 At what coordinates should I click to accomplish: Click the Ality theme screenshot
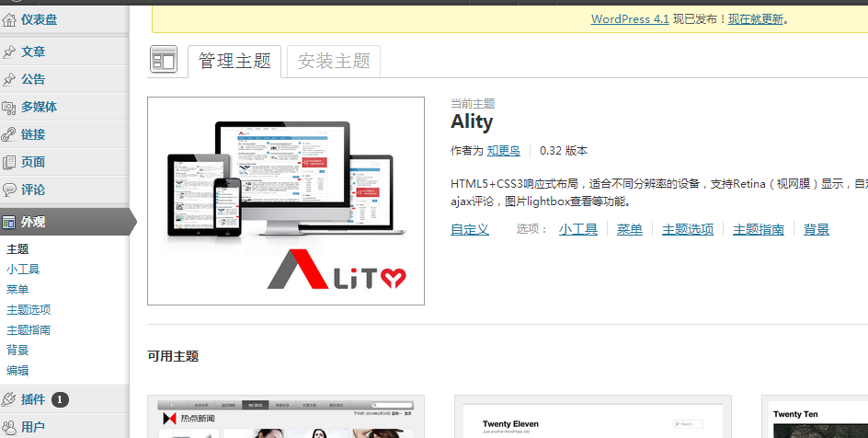coord(286,201)
